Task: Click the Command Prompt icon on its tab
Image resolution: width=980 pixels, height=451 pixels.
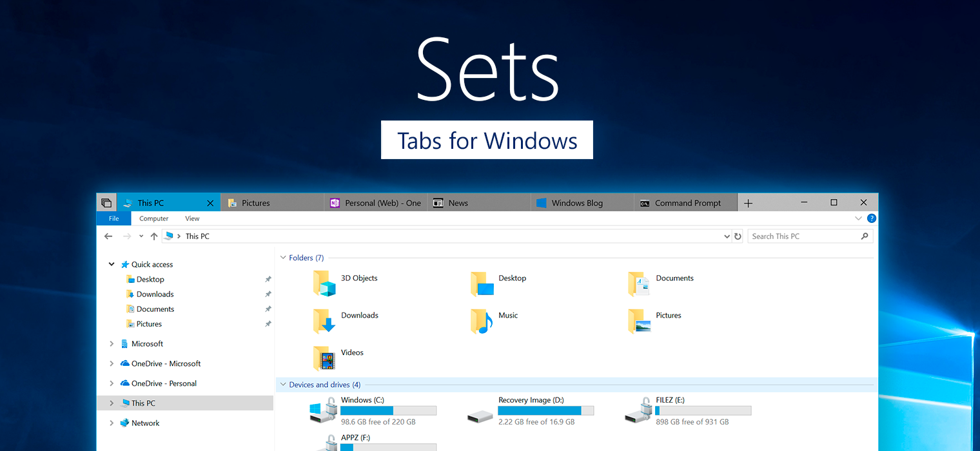Action: [645, 202]
